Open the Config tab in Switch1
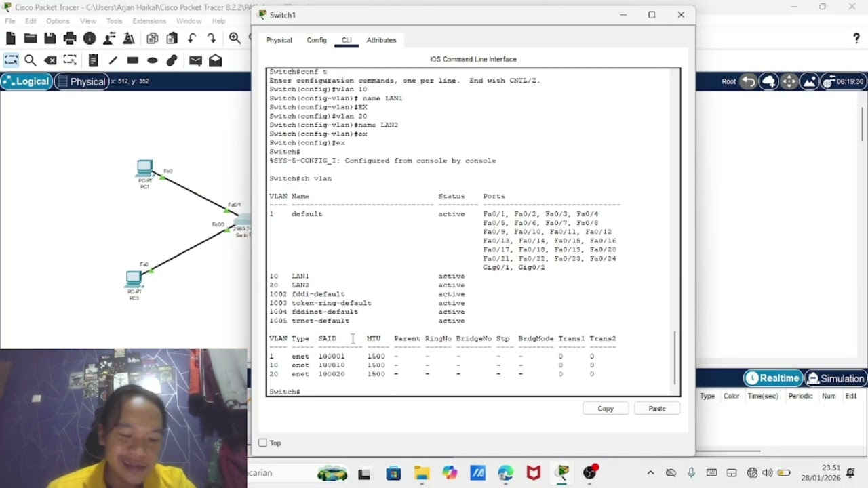The image size is (868, 488). (x=317, y=40)
